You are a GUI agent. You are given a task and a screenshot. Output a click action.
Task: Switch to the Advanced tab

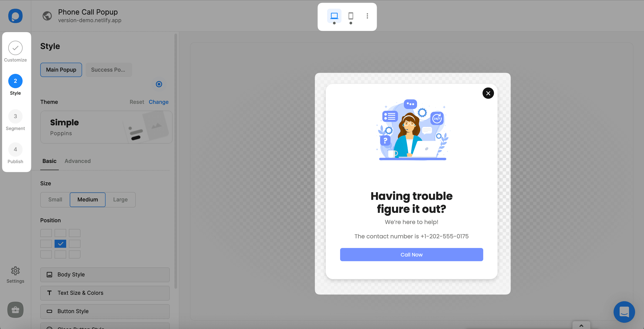[x=78, y=161]
